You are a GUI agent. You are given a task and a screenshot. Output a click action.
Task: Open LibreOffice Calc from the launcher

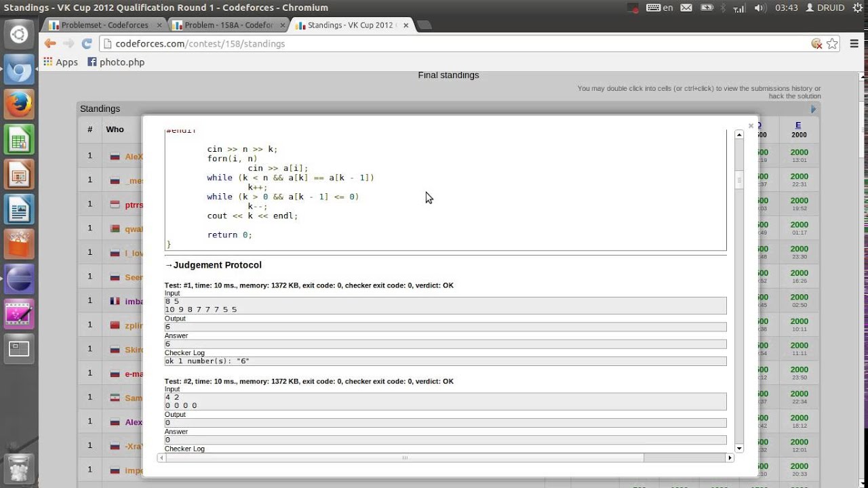[19, 140]
